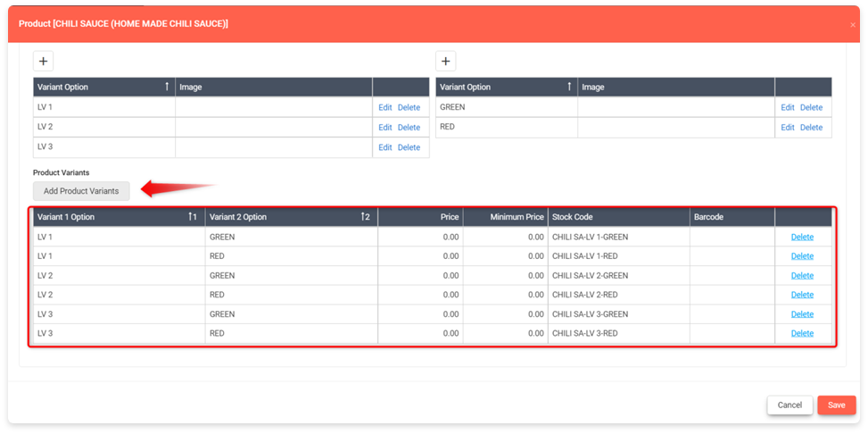Delete the CHILI SA-LV 3-RED product variant
This screenshot has height=434, width=868.
(802, 333)
